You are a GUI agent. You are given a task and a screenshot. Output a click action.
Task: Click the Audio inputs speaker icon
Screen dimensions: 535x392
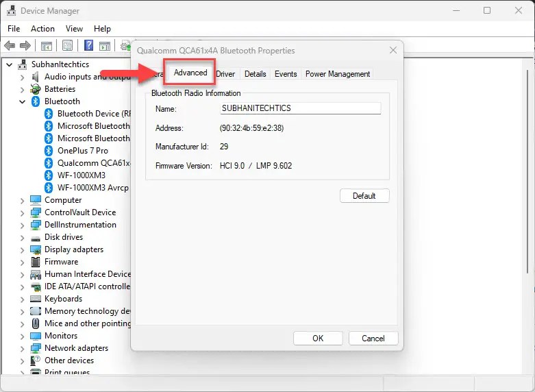[35, 77]
